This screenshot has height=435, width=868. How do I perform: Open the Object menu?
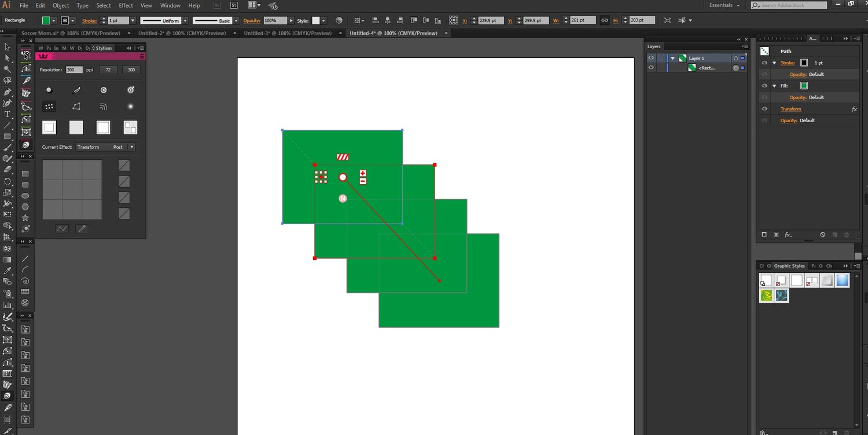click(61, 5)
